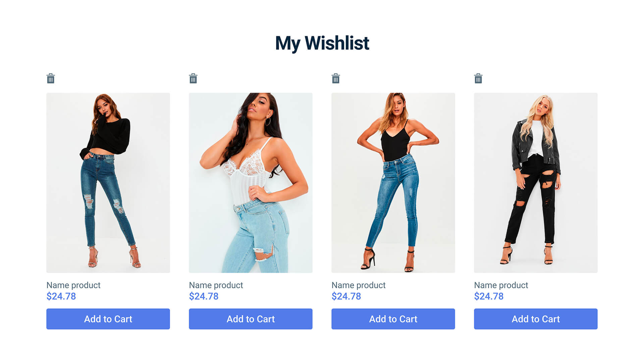Screen dimensions: 644x362
Task: Add black sweater jeans product to cart
Action: pyautogui.click(x=108, y=319)
